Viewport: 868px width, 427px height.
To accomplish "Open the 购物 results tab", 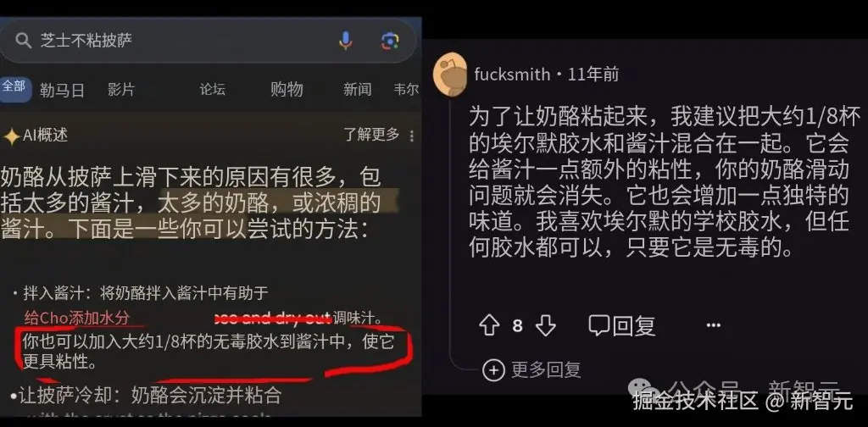I will click(287, 89).
